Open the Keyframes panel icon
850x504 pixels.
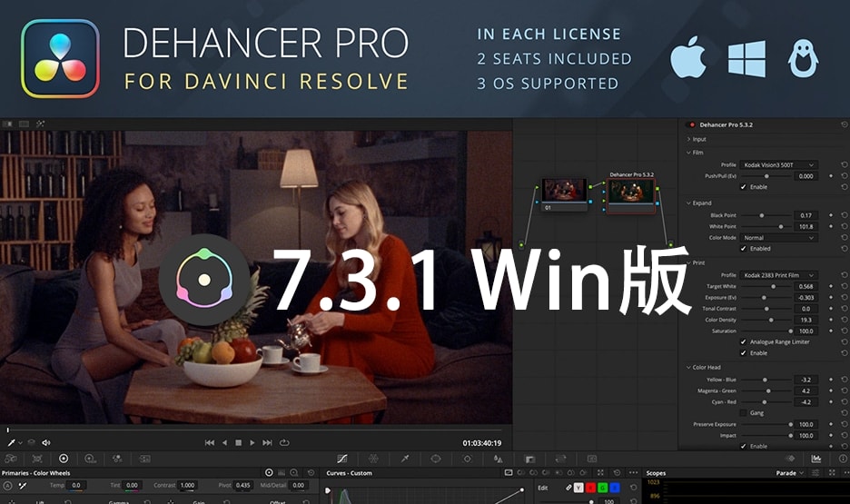point(790,459)
